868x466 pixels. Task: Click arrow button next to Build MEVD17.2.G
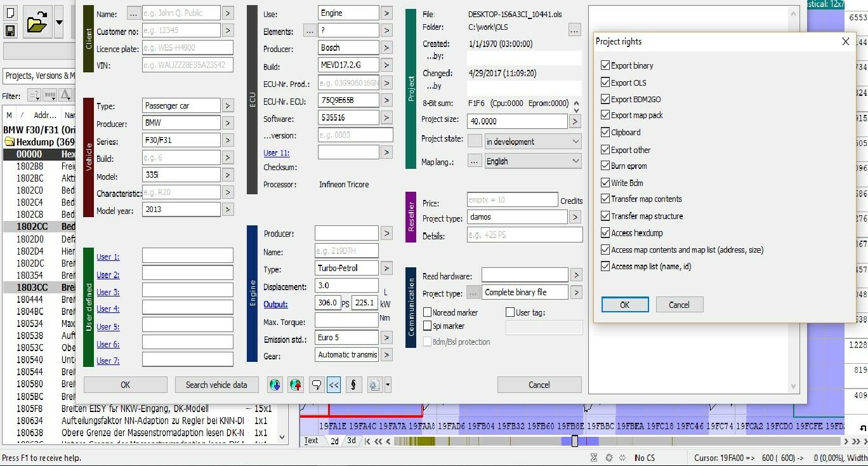point(386,65)
